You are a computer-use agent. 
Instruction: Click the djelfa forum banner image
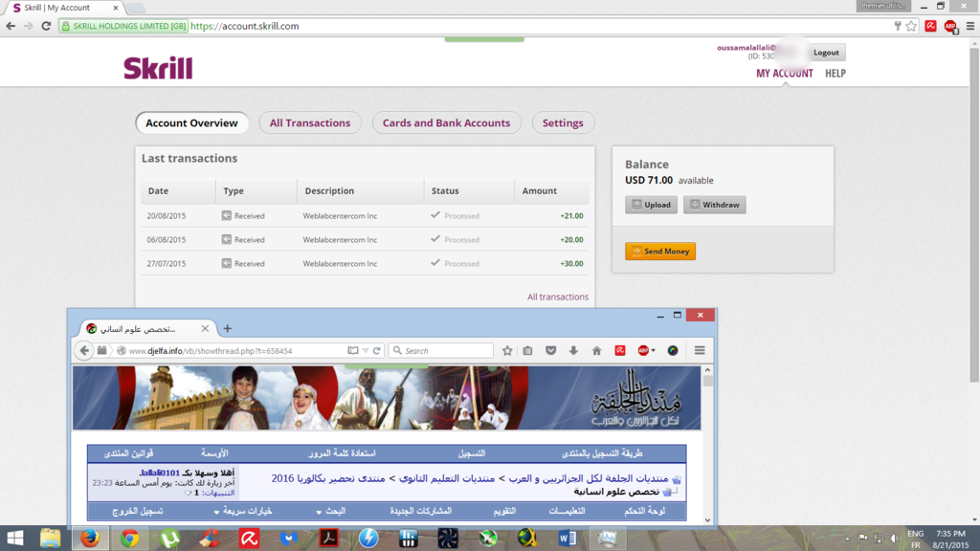coord(387,398)
